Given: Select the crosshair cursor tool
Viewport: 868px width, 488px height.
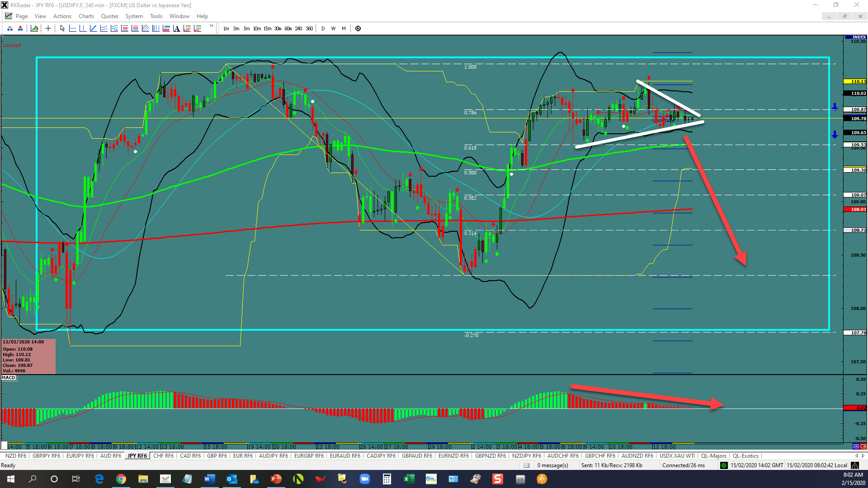Looking at the screenshot, I should point(48,28).
